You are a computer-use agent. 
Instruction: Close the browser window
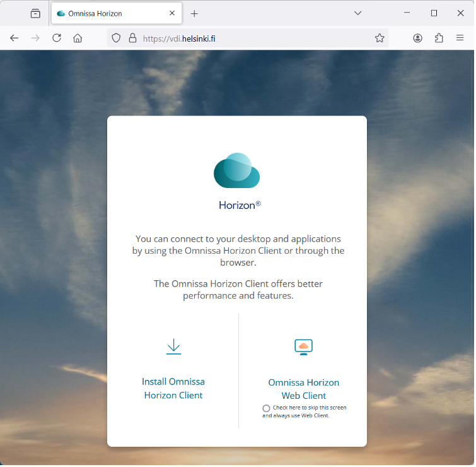click(x=460, y=13)
